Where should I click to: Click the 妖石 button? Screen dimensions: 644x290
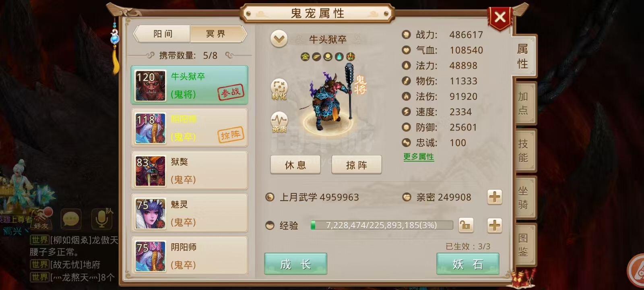click(x=468, y=264)
